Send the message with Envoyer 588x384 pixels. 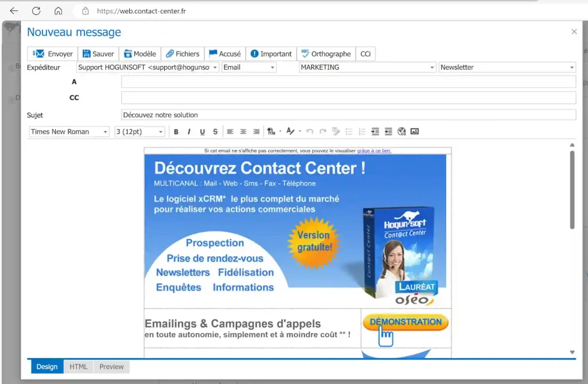coord(52,53)
